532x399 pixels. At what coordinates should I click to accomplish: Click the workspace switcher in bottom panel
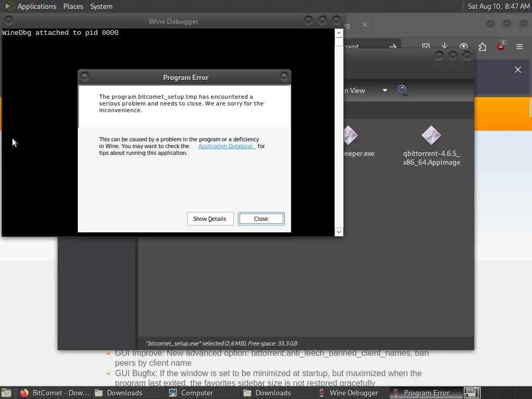point(472,393)
